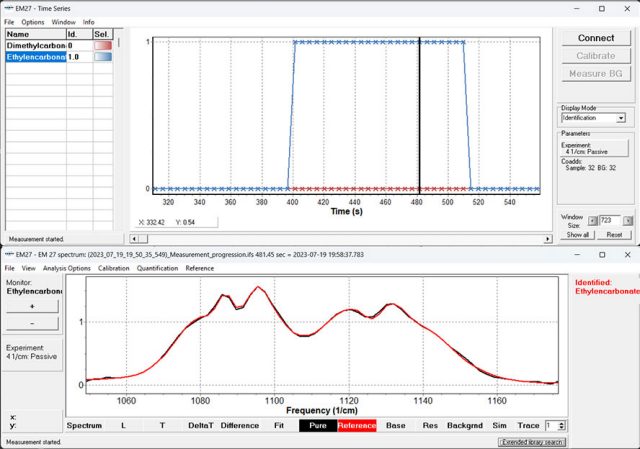The height and width of the screenshot is (449, 640).
Task: Open Options menu in Time Series window
Action: [33, 22]
